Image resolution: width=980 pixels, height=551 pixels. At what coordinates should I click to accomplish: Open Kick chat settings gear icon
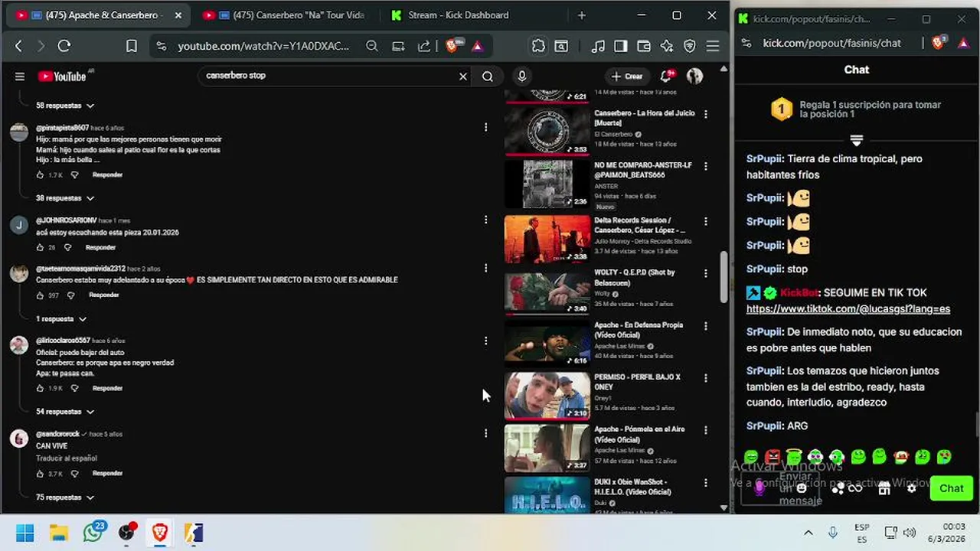911,488
